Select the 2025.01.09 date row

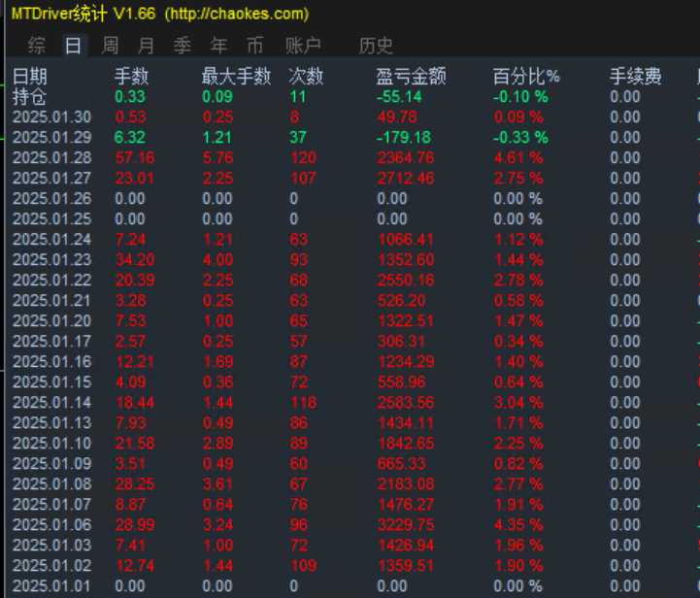click(51, 464)
